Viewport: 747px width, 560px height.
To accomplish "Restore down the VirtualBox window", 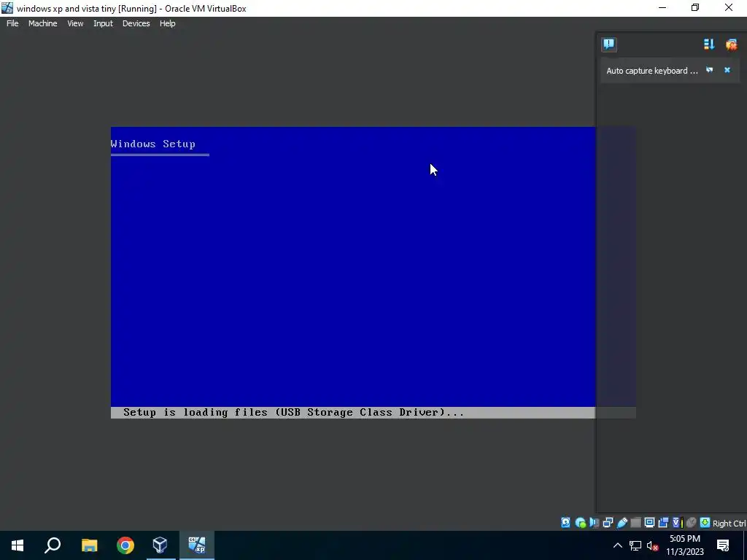I will (695, 7).
